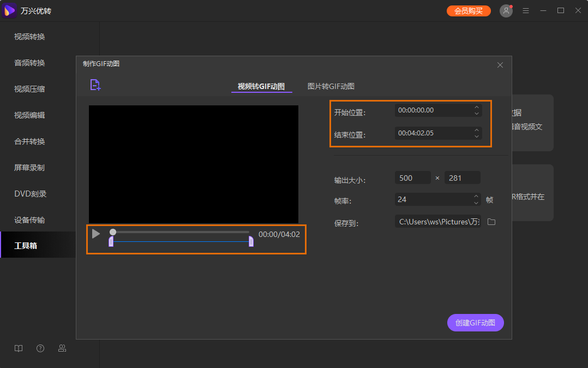
Task: Increase the 开始位置 time with up arrow
Action: [477, 107]
